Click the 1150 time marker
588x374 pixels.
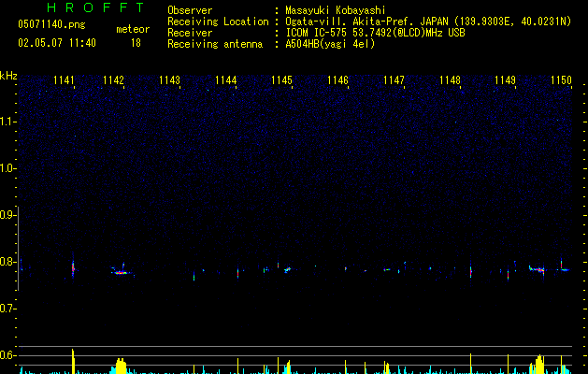(x=561, y=80)
